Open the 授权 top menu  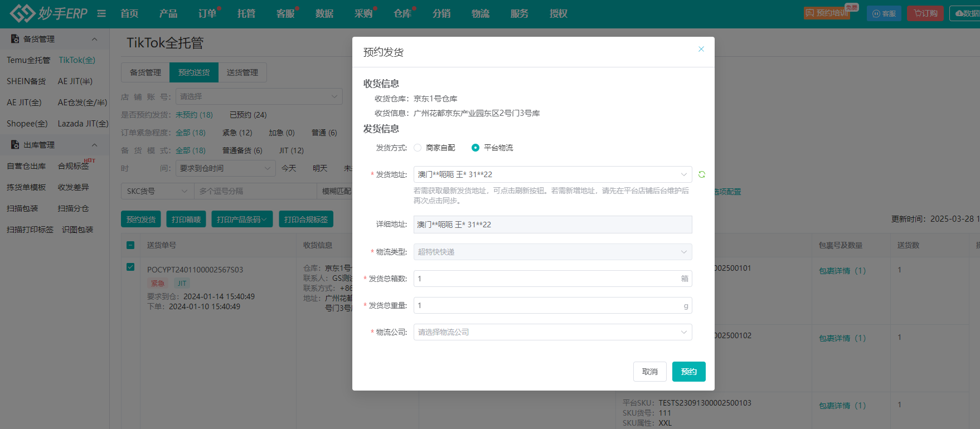[559, 13]
